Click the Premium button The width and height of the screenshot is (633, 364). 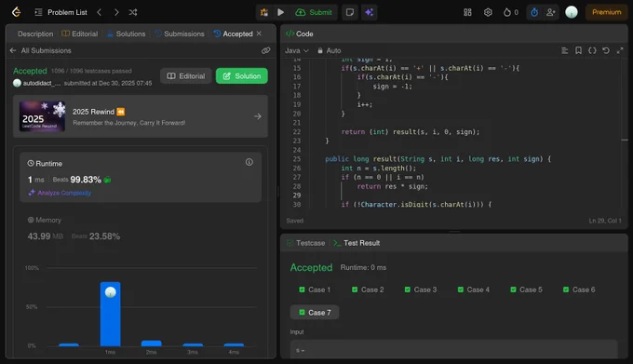tap(606, 12)
